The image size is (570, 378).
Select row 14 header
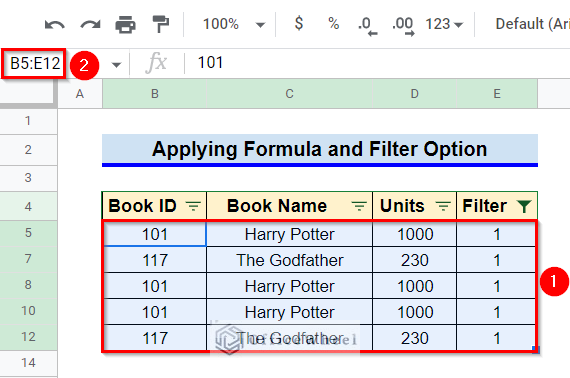(28, 363)
